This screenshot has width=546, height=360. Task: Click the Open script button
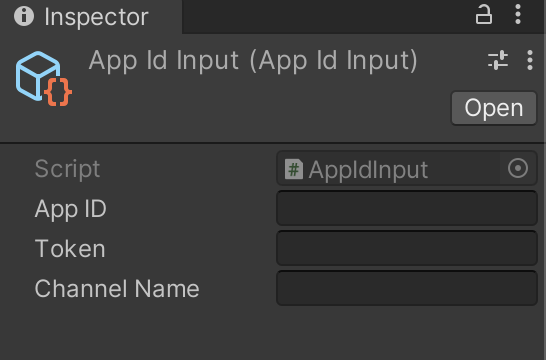(x=494, y=108)
